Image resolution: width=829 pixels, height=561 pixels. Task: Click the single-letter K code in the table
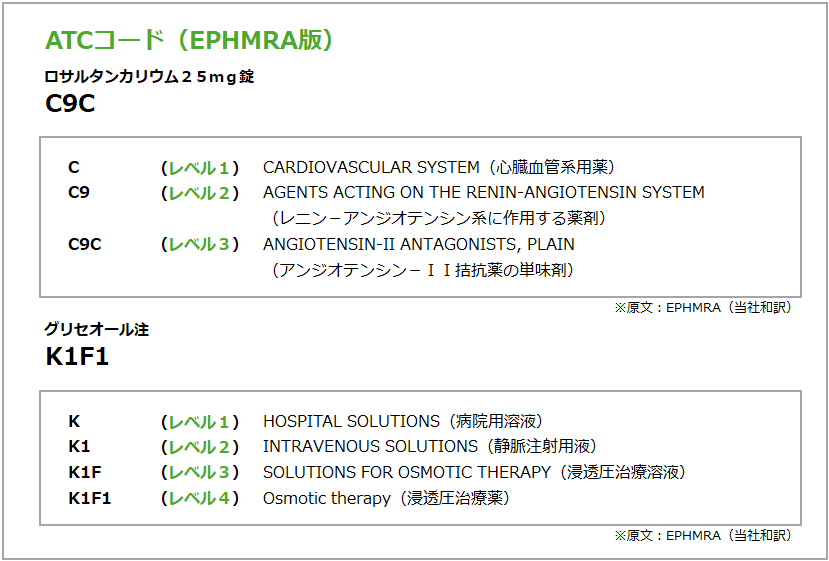(74, 421)
